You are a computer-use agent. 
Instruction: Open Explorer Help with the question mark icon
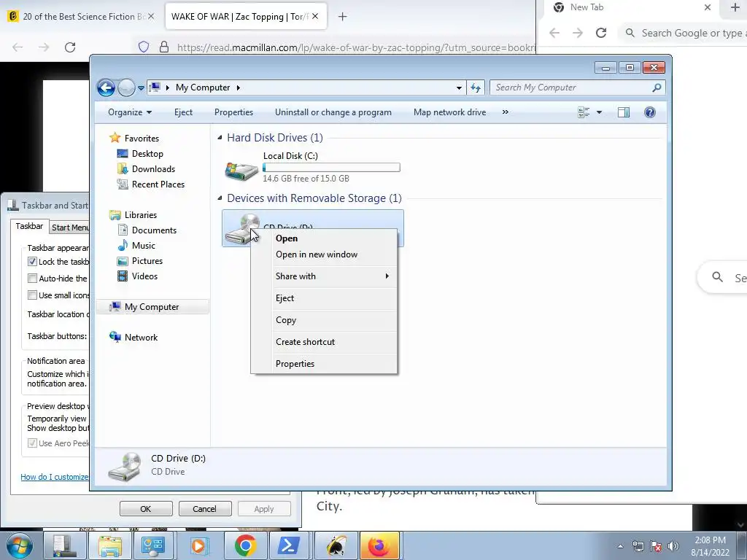click(x=650, y=112)
